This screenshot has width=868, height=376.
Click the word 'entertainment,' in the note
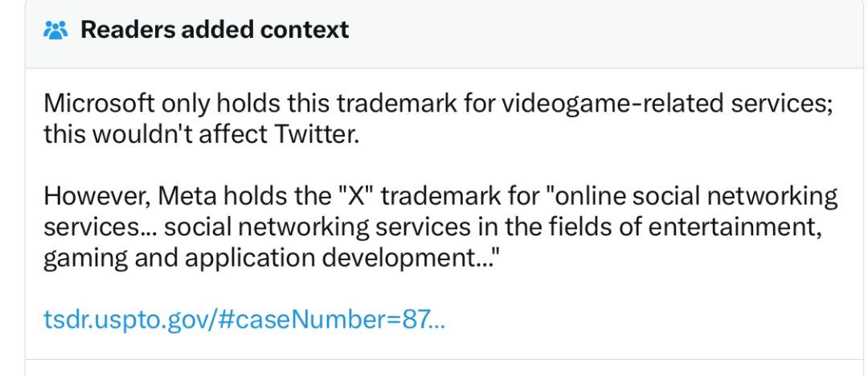(x=735, y=227)
